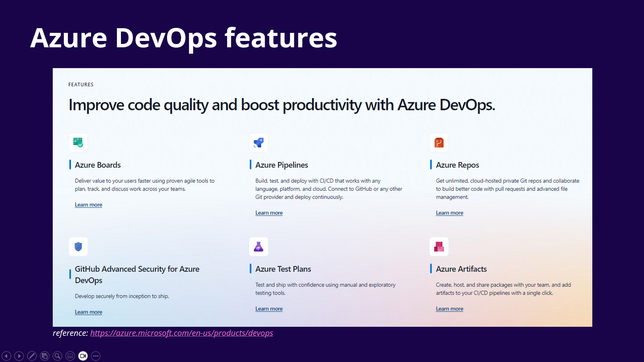
Task: Open Learn more under Azure Boards
Action: pyautogui.click(x=88, y=205)
